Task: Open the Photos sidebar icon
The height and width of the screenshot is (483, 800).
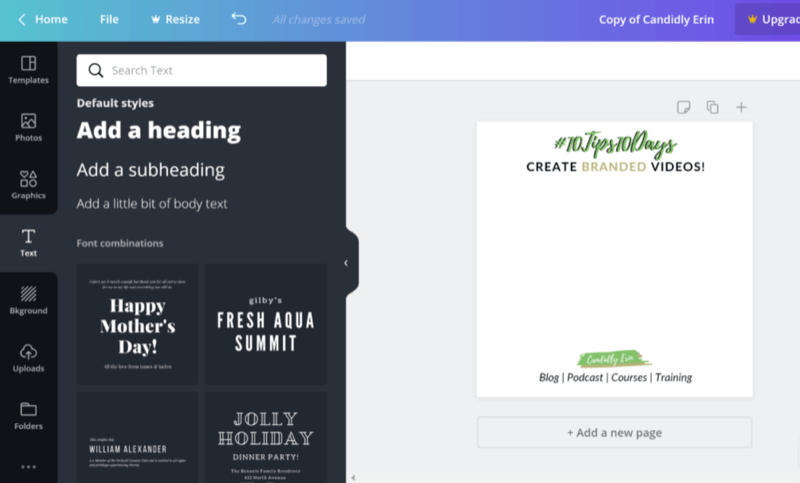Action: [29, 121]
